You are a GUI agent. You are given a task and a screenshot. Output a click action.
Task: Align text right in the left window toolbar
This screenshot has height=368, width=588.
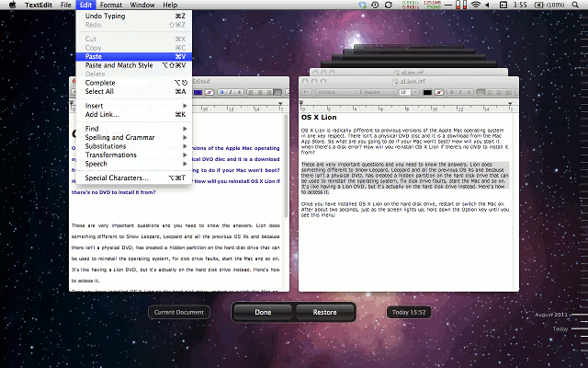(268, 92)
